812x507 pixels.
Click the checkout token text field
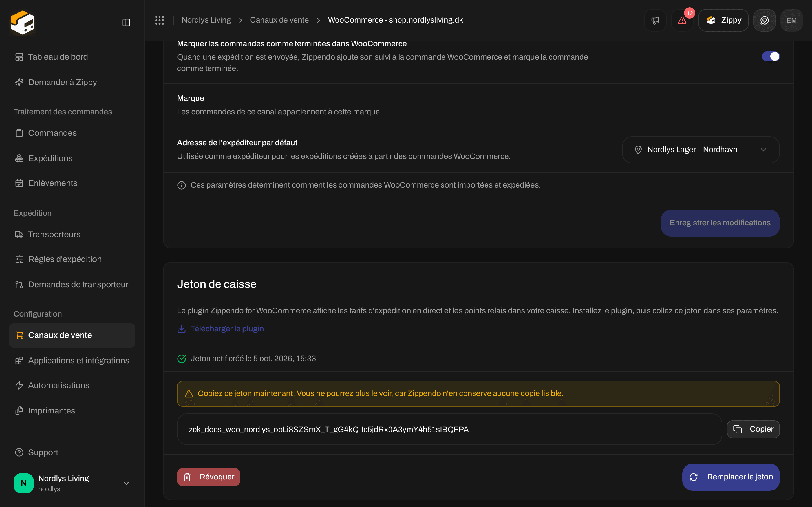pos(449,429)
